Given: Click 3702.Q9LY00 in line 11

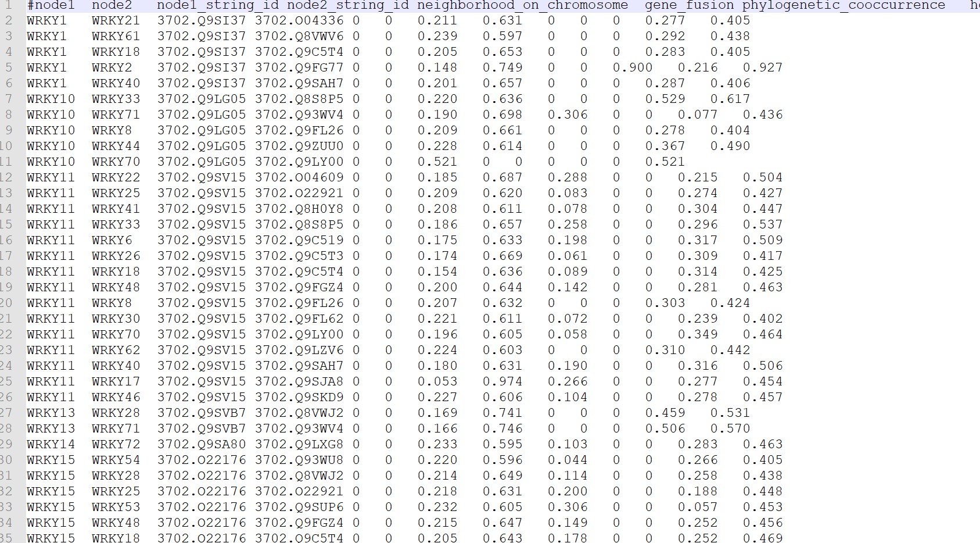Looking at the screenshot, I should pos(299,162).
